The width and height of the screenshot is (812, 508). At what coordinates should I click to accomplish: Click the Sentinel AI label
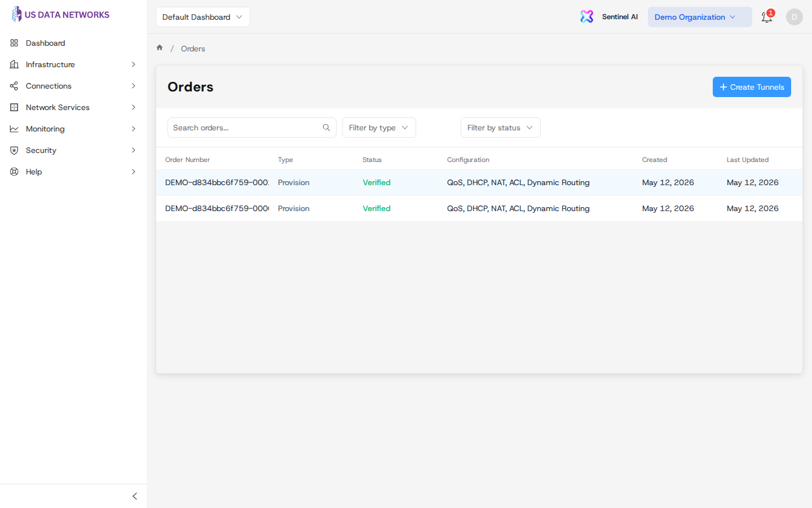620,17
